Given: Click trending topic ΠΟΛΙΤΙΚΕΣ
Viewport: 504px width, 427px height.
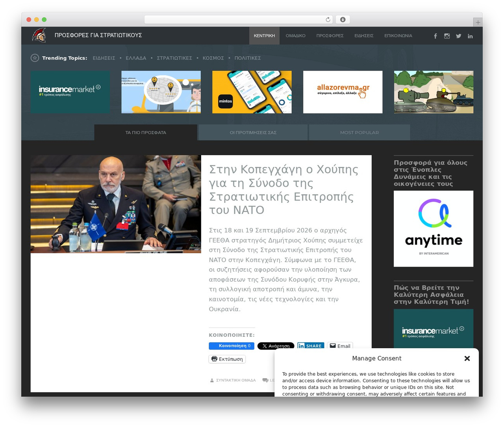Looking at the screenshot, I should 248,58.
